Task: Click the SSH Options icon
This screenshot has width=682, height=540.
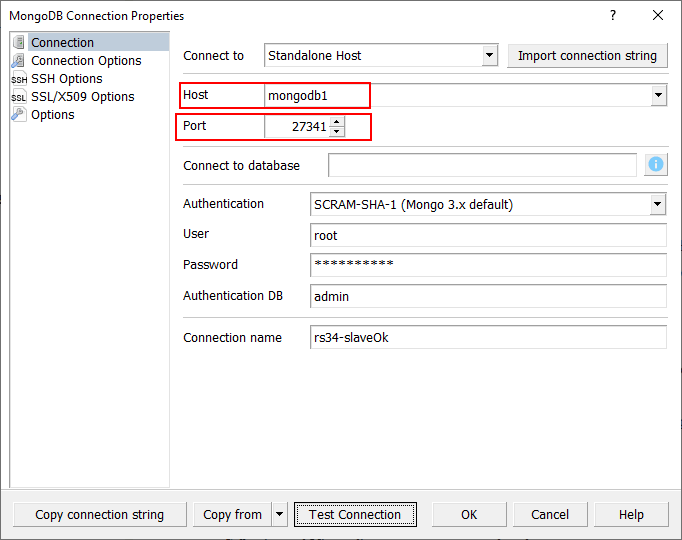Action: [19, 78]
